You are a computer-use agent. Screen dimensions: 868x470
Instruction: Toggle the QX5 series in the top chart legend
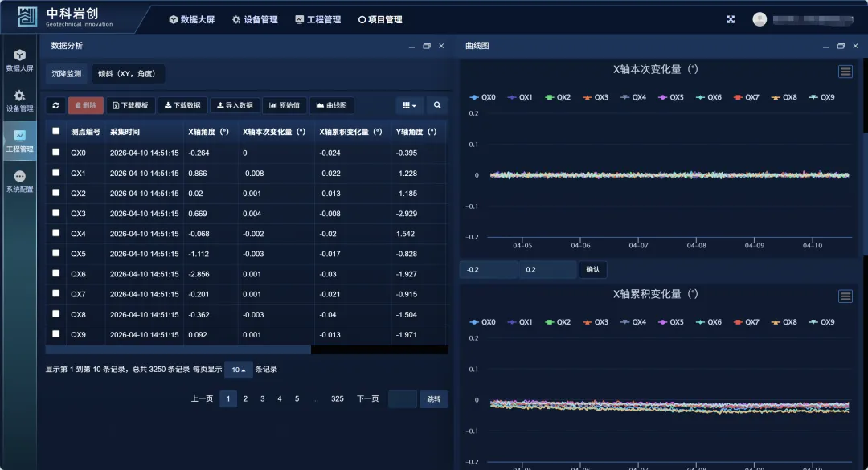[x=671, y=97]
